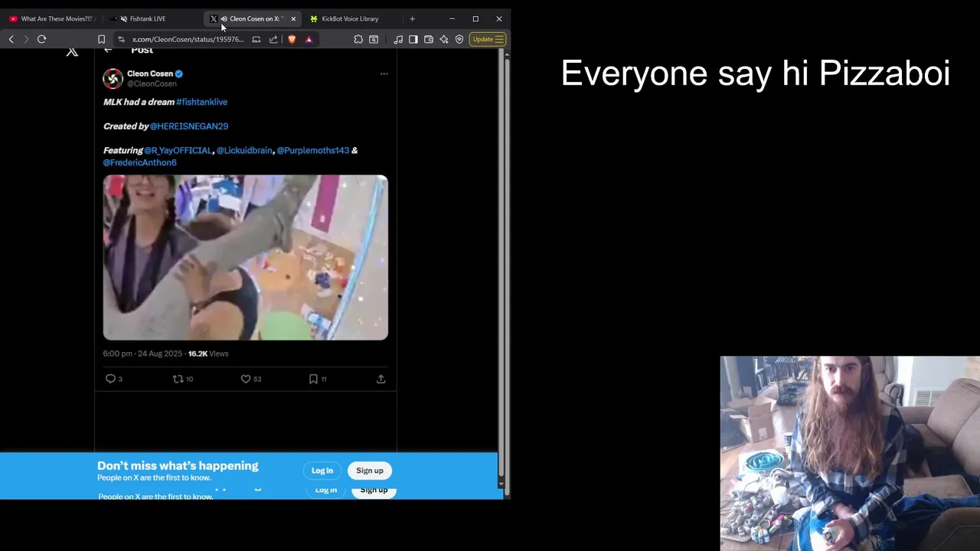The width and height of the screenshot is (980, 551).
Task: Click the 6:00 pm 24 Aug 2025 timestamp
Action: point(142,354)
